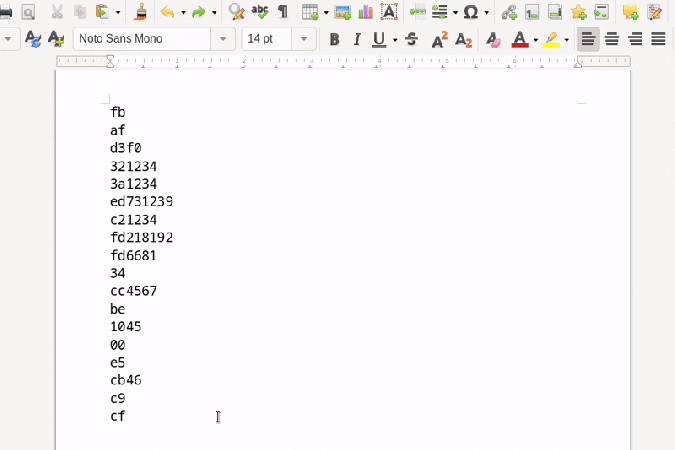
Task: Toggle underline formatting
Action: [x=379, y=40]
